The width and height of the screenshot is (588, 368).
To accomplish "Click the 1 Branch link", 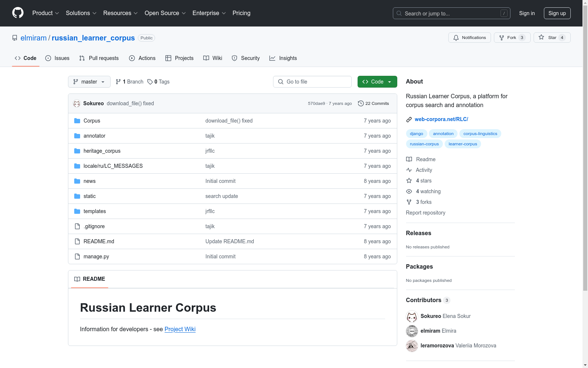I will pos(129,82).
